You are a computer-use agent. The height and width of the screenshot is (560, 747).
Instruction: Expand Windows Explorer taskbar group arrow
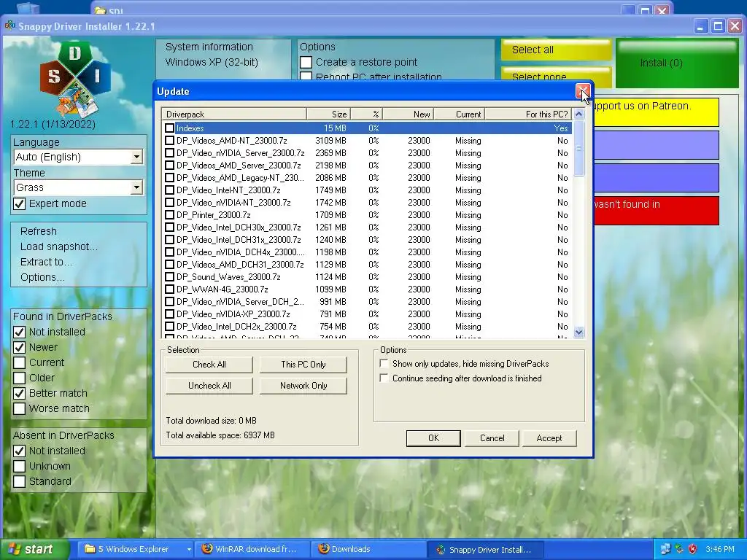tap(189, 549)
